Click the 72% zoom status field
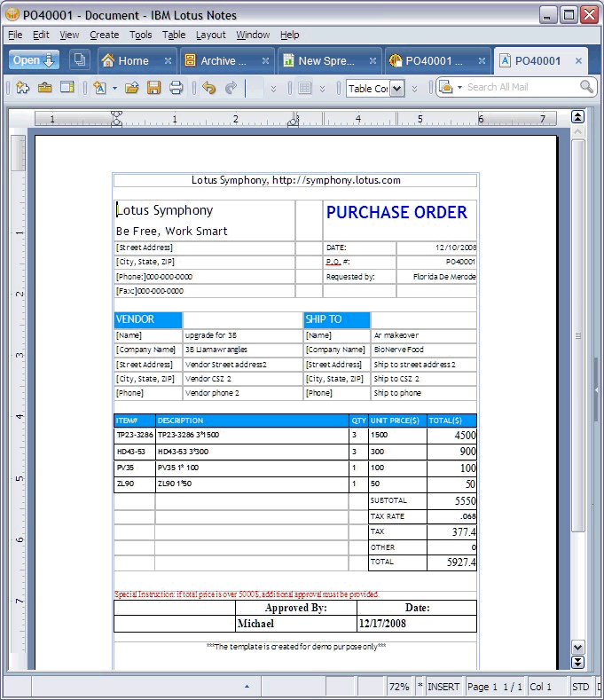This screenshot has width=604, height=700. 398,687
